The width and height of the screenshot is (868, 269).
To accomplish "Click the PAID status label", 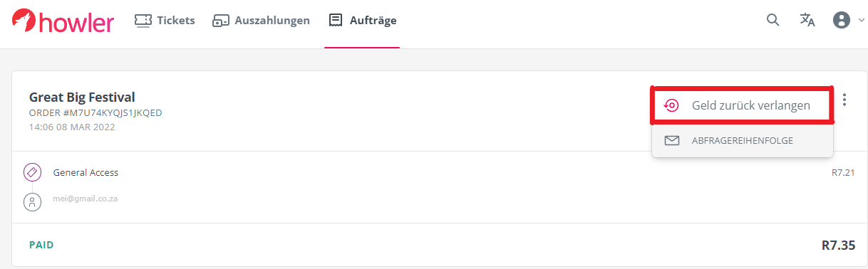I will coord(41,245).
